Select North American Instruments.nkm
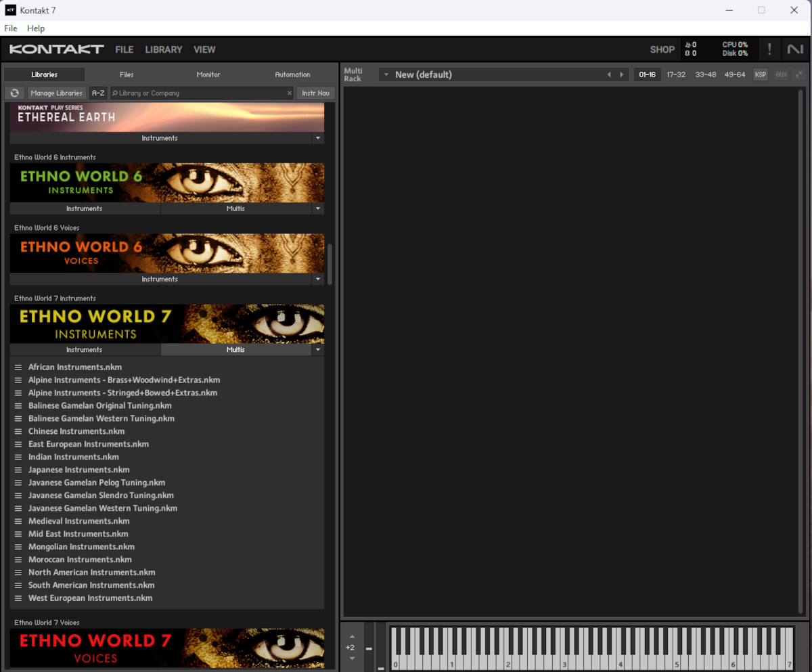812x672 pixels. coord(92,573)
